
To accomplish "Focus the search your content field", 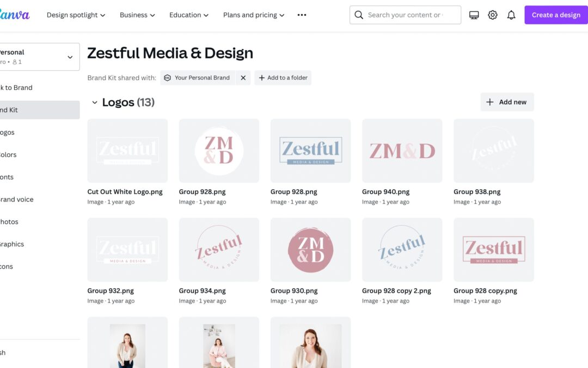I will click(406, 15).
